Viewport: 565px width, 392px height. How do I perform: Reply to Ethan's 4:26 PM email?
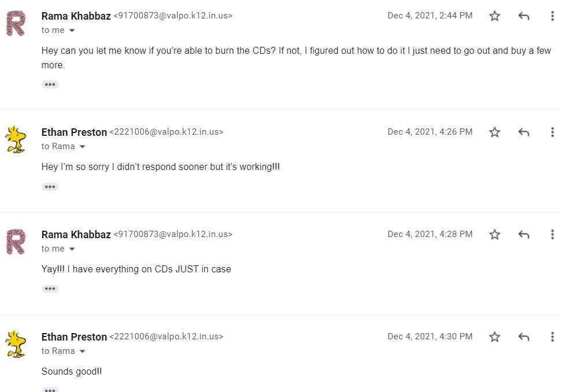pos(524,132)
